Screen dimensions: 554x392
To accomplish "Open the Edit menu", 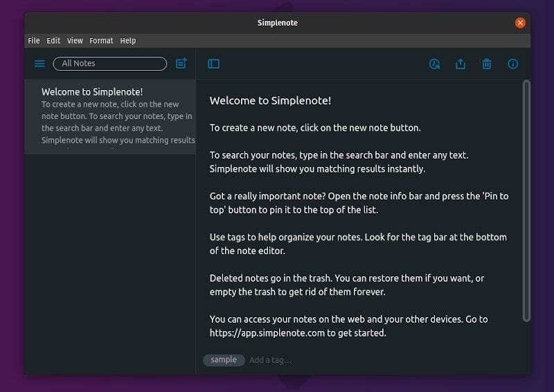I will [x=53, y=41].
